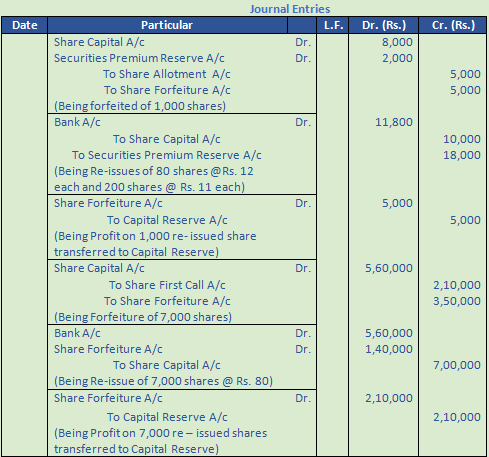
Task: Click narration Being Forfeiture of 7,000 shares
Action: pos(143,317)
